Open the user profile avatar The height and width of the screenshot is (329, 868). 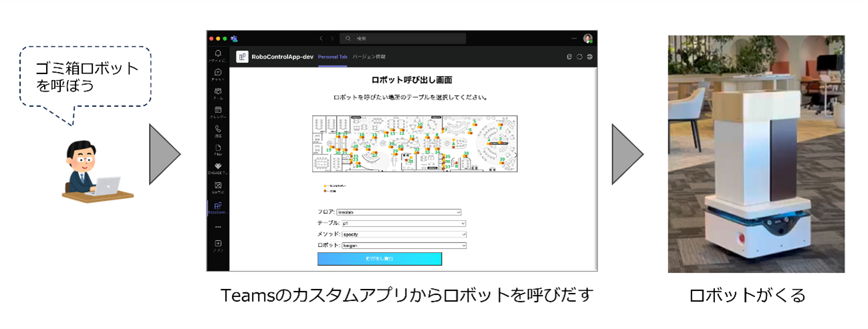(x=588, y=39)
